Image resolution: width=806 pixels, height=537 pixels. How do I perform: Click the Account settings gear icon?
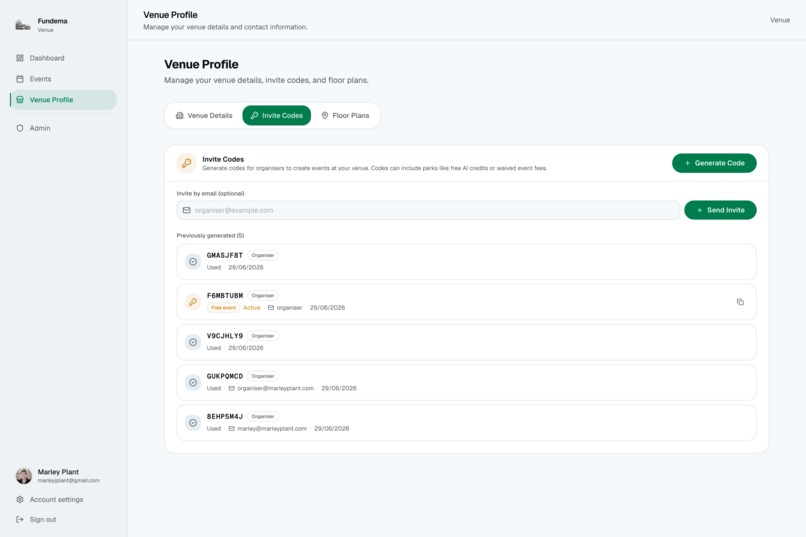click(x=20, y=499)
